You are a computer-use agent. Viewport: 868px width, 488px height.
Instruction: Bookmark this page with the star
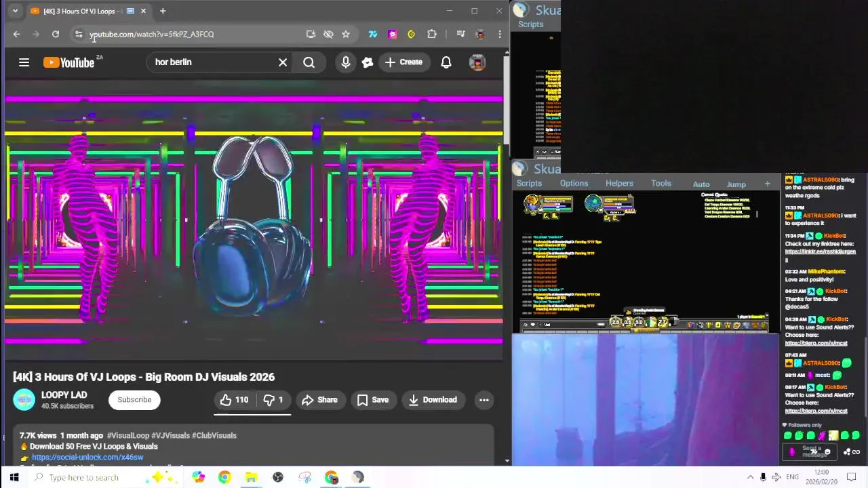tap(346, 34)
